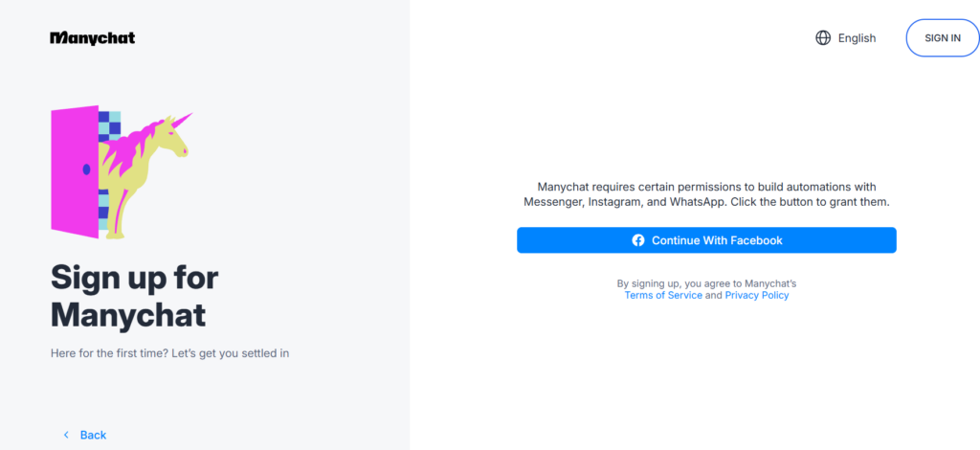Screen dimensions: 980x450
Task: Go back using the Back link
Action: [93, 435]
